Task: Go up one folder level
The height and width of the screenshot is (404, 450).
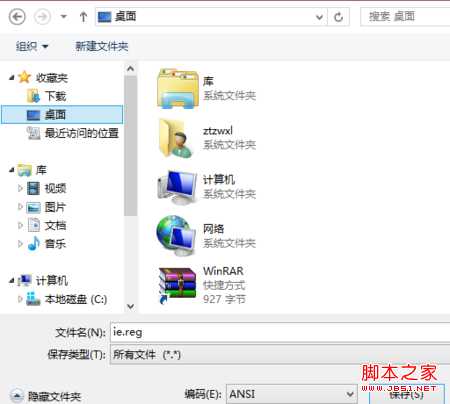Action: pyautogui.click(x=83, y=16)
